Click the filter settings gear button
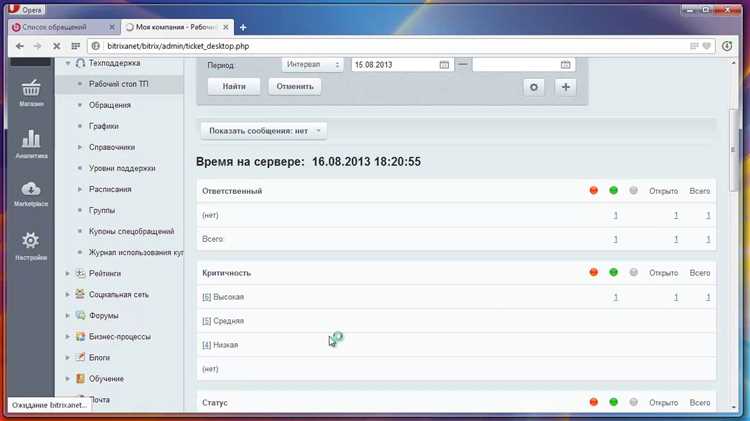This screenshot has width=750, height=421. (534, 87)
